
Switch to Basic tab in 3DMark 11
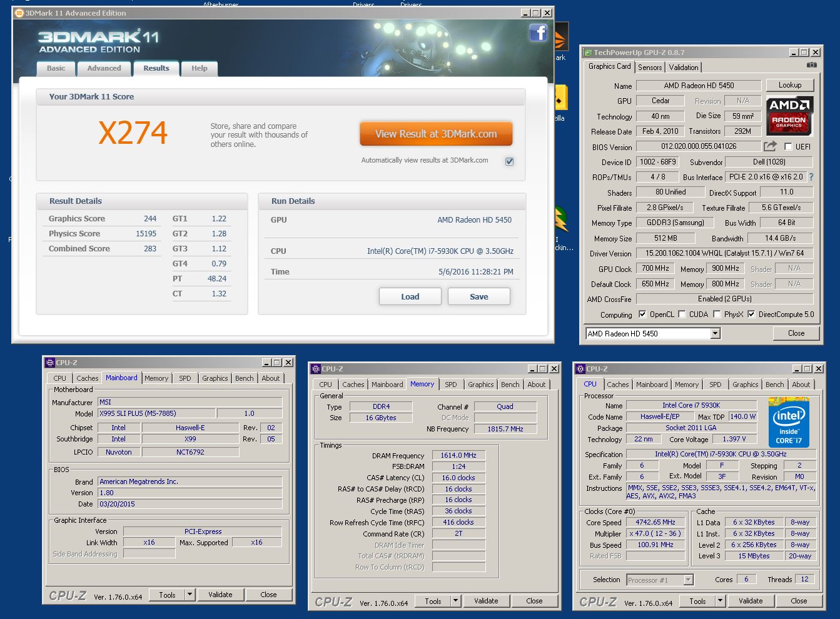click(x=56, y=69)
